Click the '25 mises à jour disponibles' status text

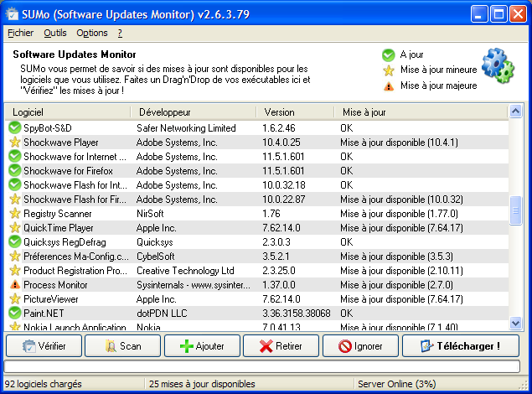(202, 384)
